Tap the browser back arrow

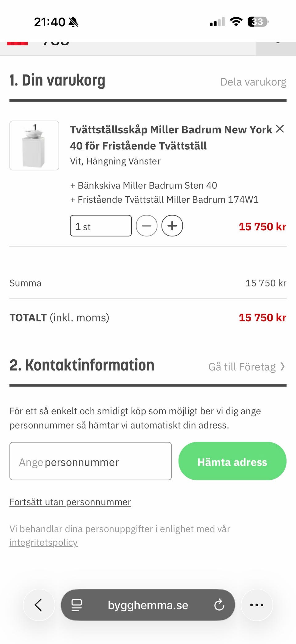pyautogui.click(x=39, y=605)
